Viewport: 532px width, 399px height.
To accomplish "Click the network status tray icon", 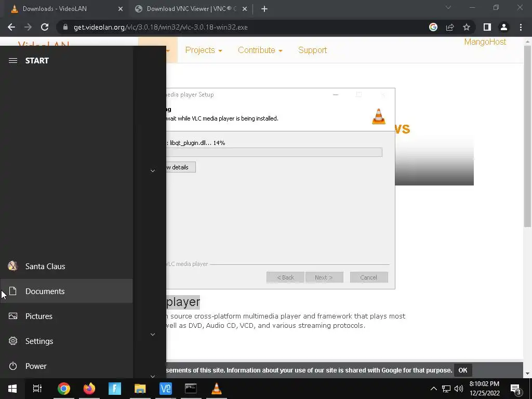I will click(446, 389).
